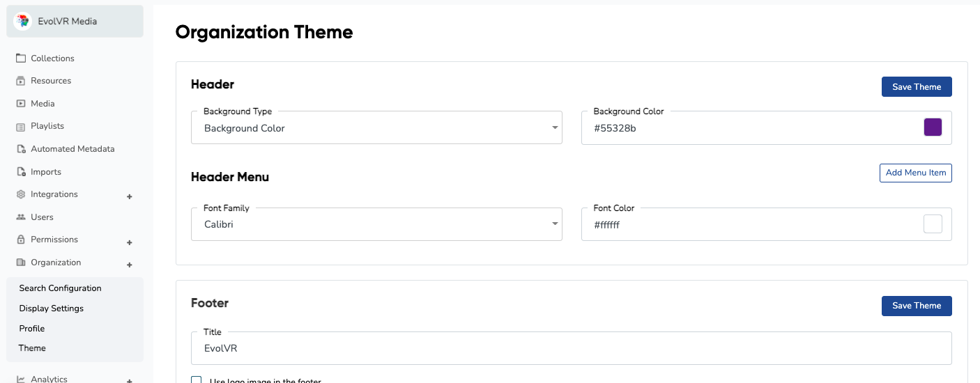Screen dimensions: 980x383
Task: Click the Add Menu Item button
Action: click(x=916, y=173)
